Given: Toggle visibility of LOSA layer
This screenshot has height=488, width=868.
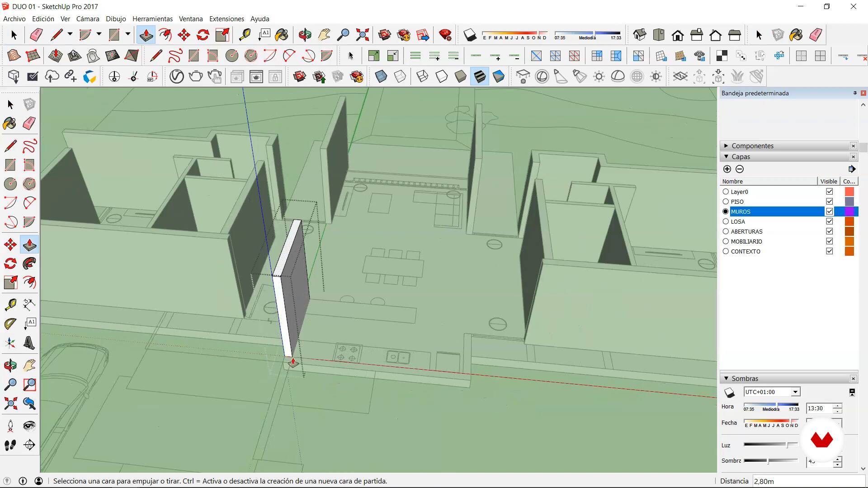Looking at the screenshot, I should 830,221.
